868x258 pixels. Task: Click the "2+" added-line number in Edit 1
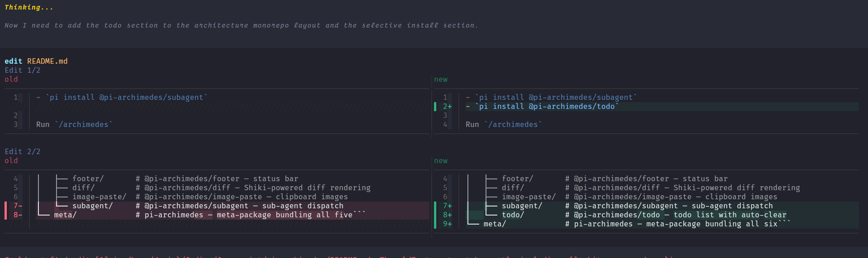click(x=448, y=106)
